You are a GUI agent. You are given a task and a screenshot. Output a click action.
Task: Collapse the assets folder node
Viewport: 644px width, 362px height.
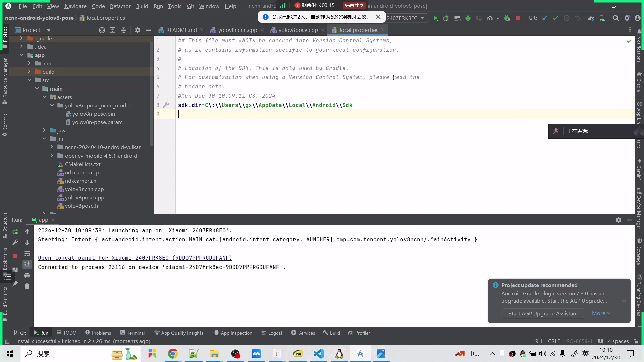point(44,97)
